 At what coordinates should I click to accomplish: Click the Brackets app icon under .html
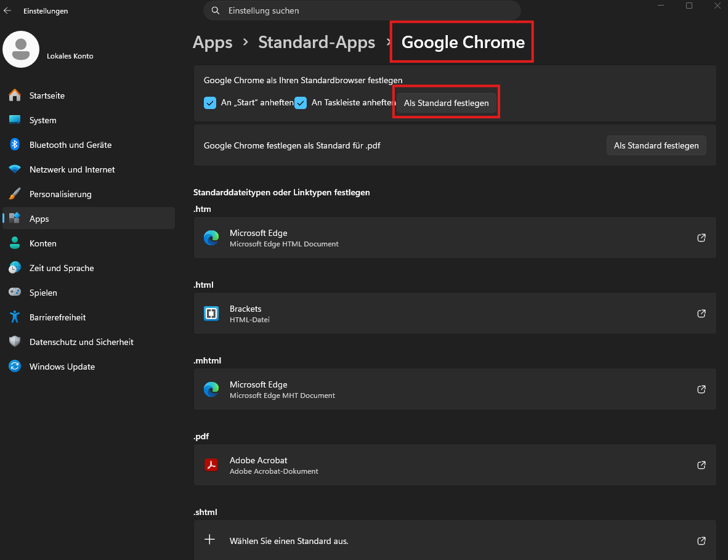click(211, 313)
